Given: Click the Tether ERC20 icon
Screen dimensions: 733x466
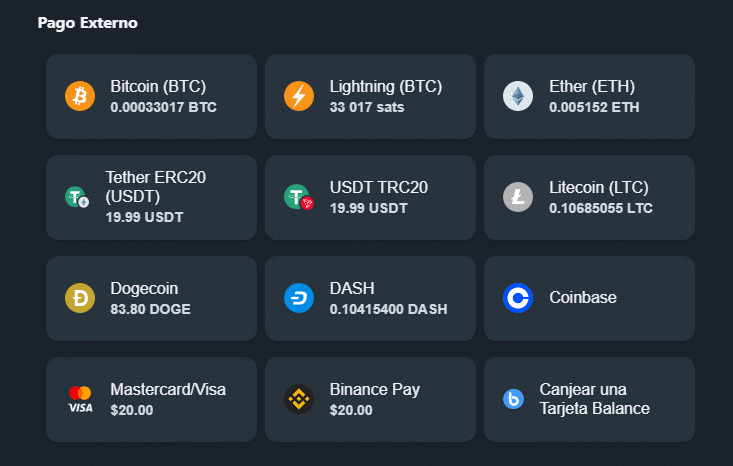Looking at the screenshot, I should [77, 197].
